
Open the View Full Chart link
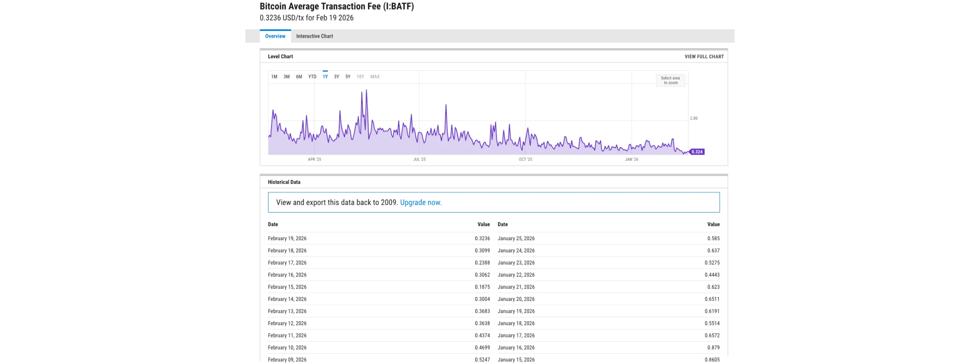pyautogui.click(x=704, y=57)
